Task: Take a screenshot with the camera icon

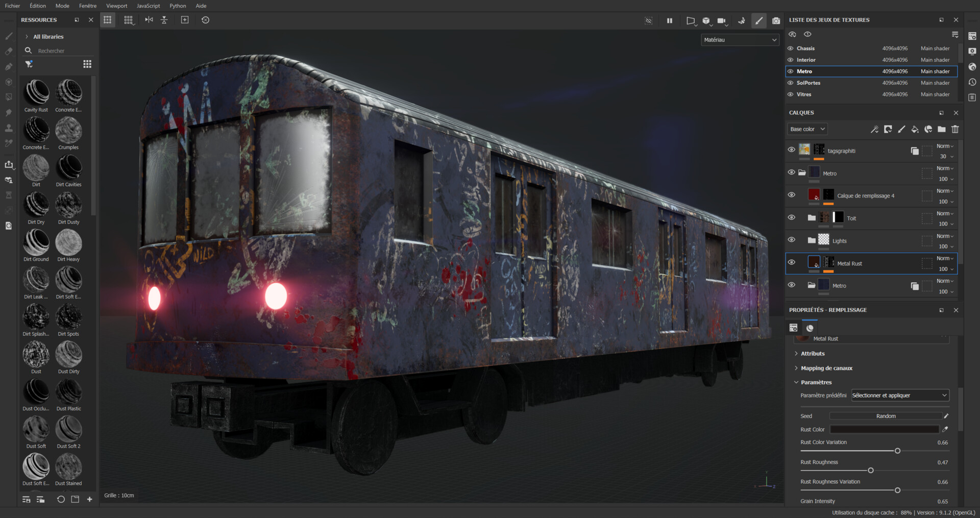Action: click(776, 20)
